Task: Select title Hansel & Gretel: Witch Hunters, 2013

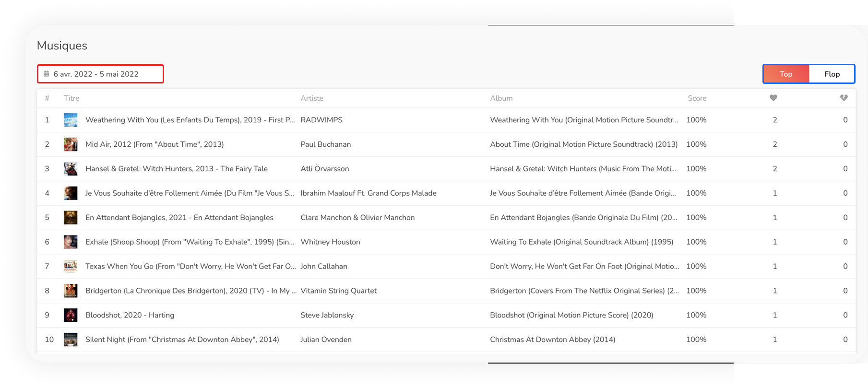Action: pos(177,169)
